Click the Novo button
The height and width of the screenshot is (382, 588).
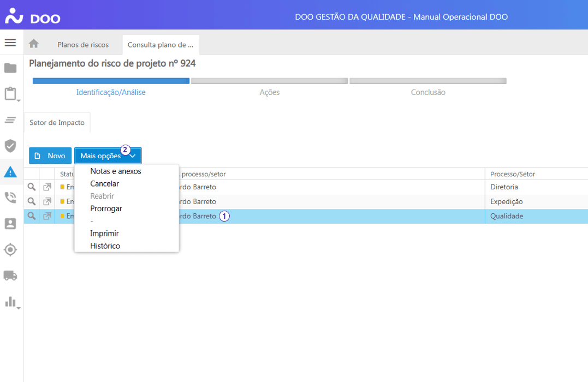[x=50, y=156]
